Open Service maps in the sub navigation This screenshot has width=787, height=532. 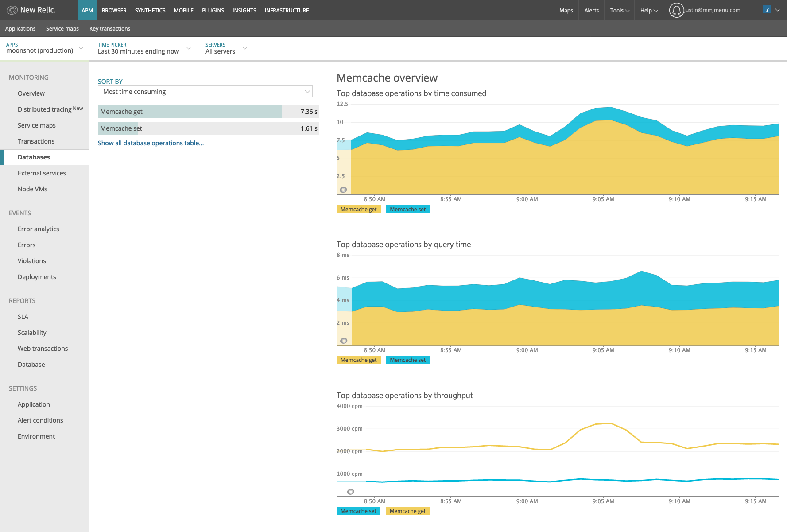(x=62, y=28)
